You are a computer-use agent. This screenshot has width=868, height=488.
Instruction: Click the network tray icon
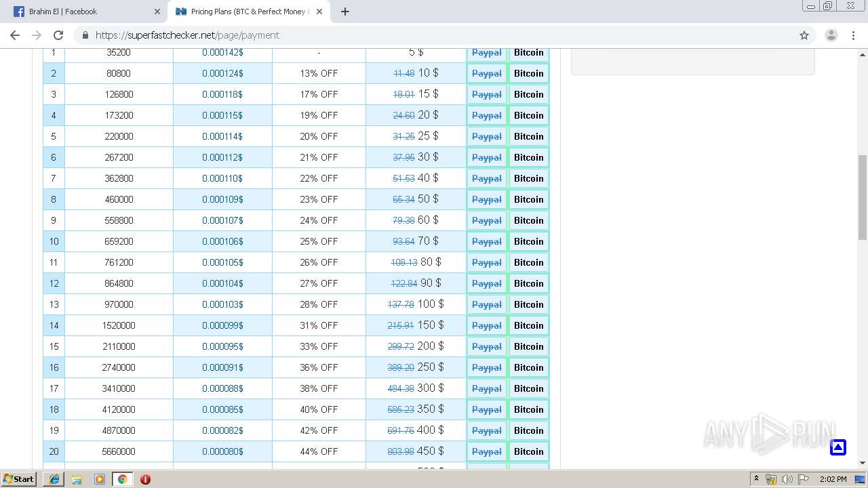(771, 479)
